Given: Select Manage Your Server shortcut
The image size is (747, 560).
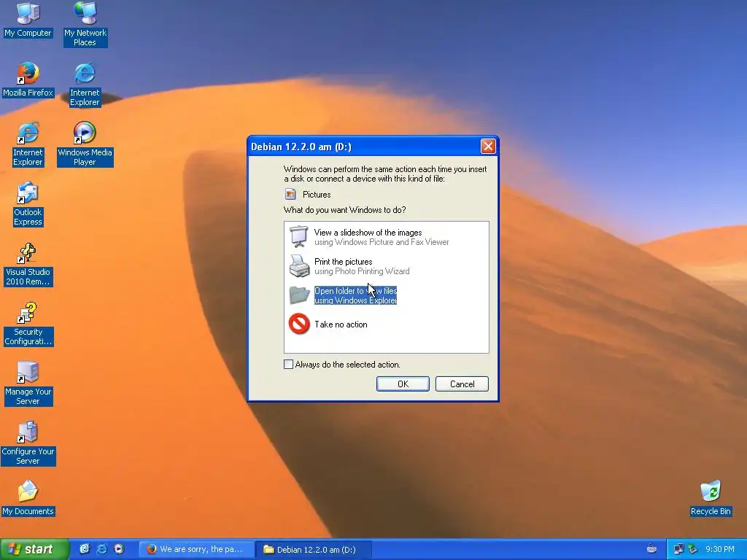Looking at the screenshot, I should click(x=28, y=384).
